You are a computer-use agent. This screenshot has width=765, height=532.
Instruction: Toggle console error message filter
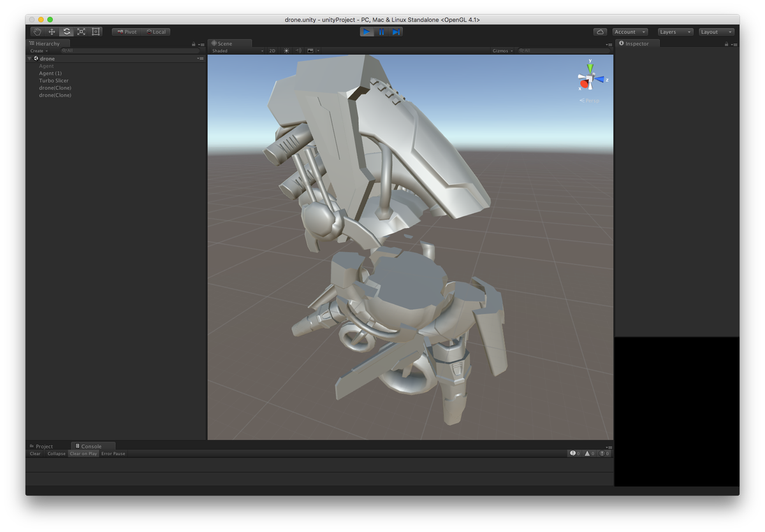coord(604,454)
